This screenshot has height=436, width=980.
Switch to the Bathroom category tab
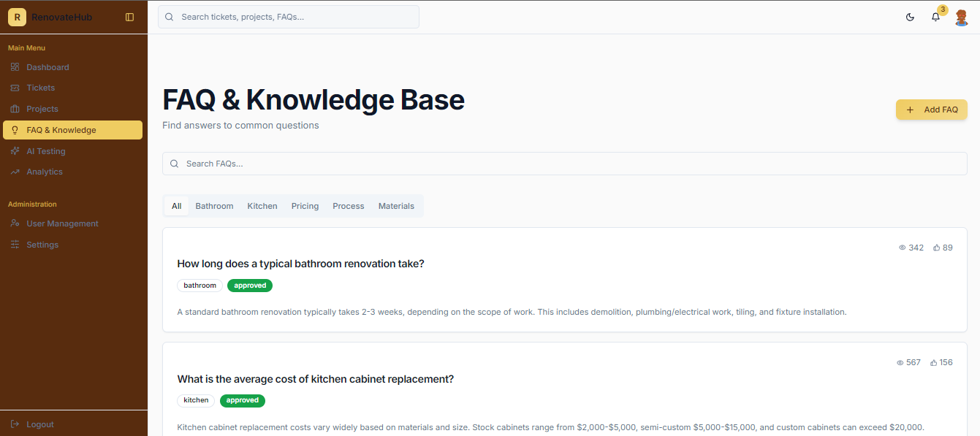click(214, 206)
